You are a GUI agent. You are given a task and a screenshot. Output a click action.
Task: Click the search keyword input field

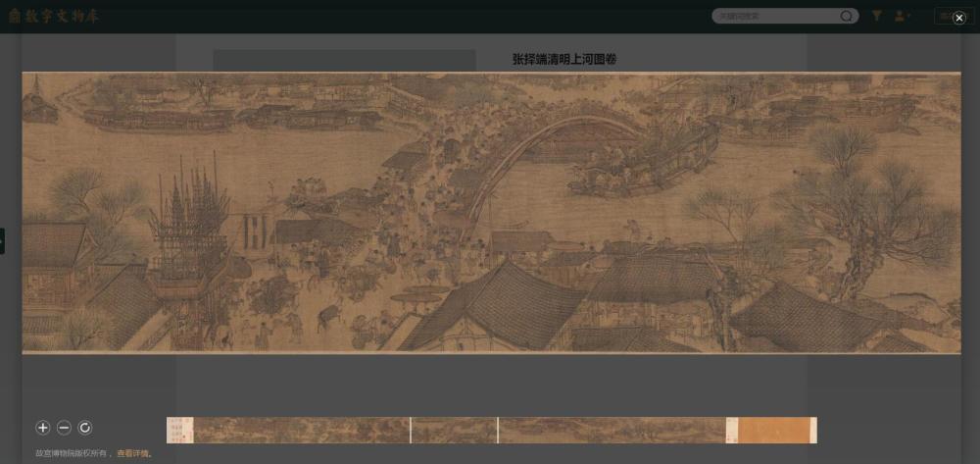coord(775,17)
